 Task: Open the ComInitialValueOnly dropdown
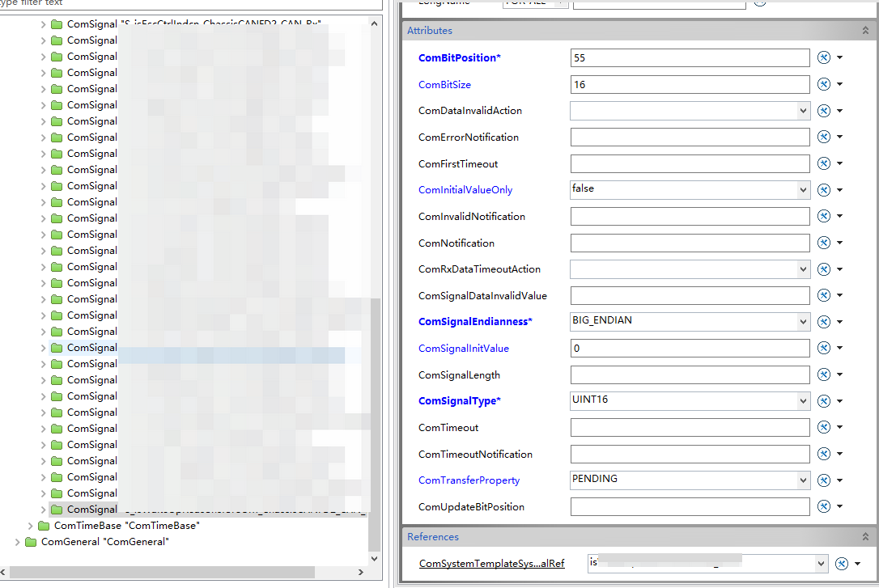[802, 189]
